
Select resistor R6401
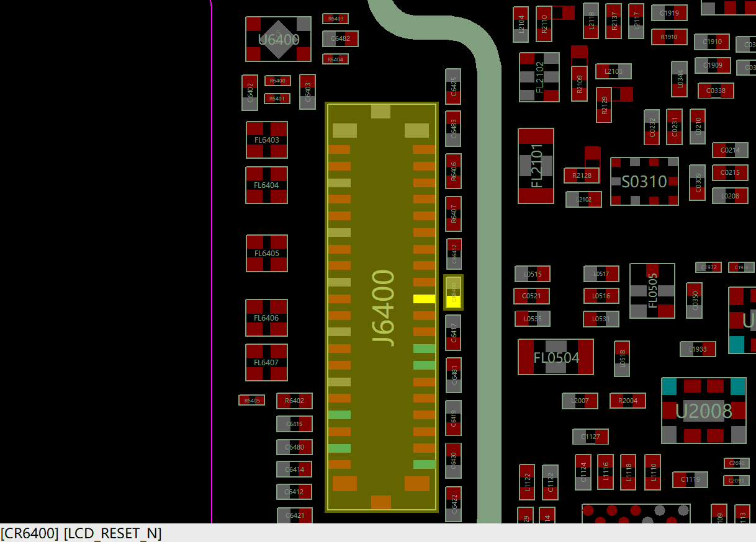point(277,99)
